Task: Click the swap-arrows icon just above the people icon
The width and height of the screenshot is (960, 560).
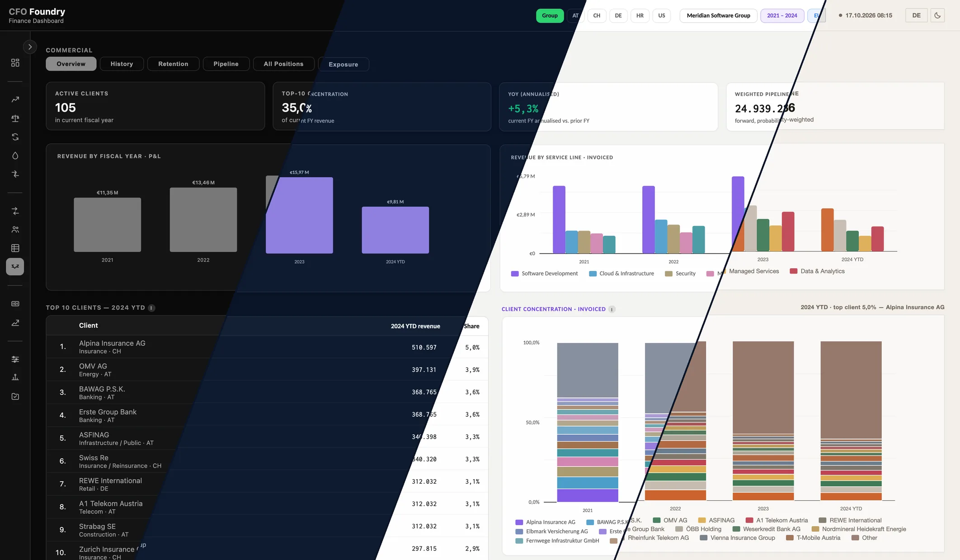Action: [x=15, y=211]
